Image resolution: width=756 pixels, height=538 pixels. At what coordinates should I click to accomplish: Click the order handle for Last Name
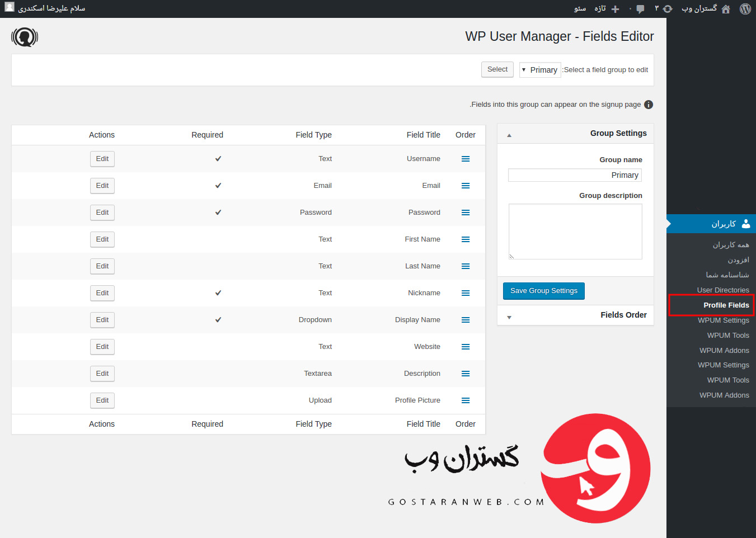click(466, 266)
